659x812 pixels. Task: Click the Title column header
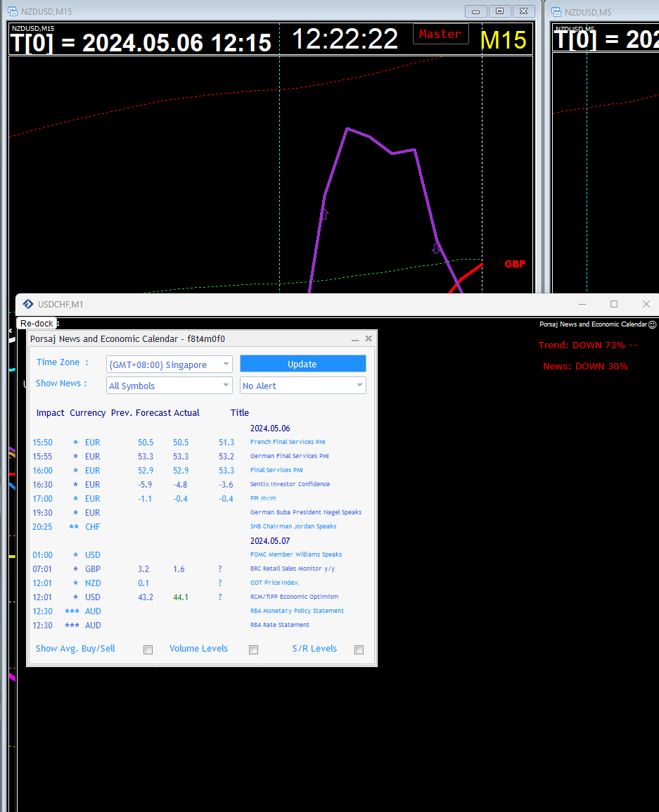240,413
